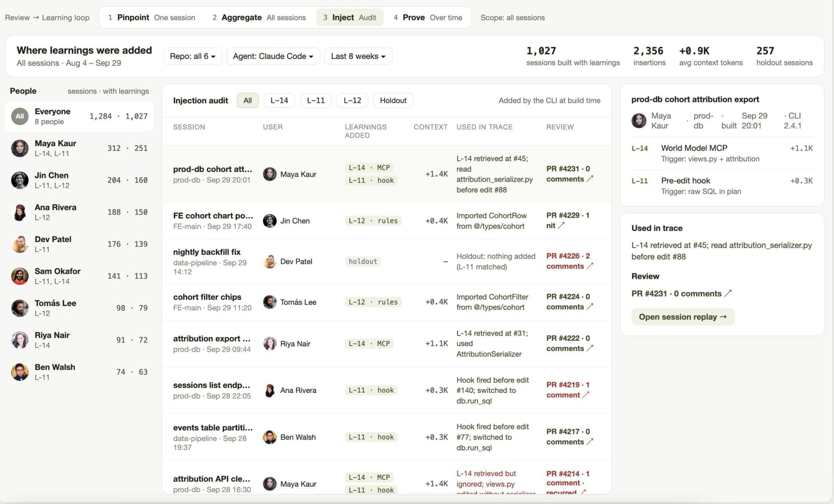
Task: Open PR #4217 link in events table row
Action: (569, 437)
